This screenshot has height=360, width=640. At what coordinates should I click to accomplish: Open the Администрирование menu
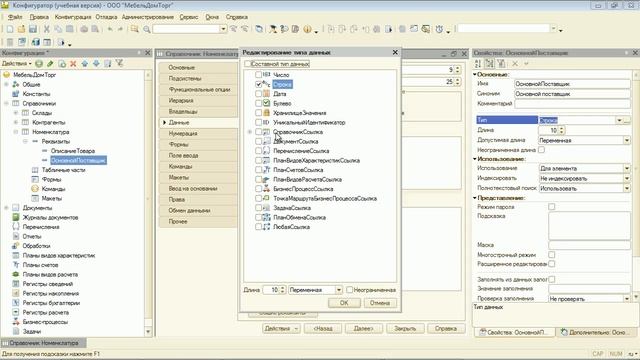click(148, 17)
